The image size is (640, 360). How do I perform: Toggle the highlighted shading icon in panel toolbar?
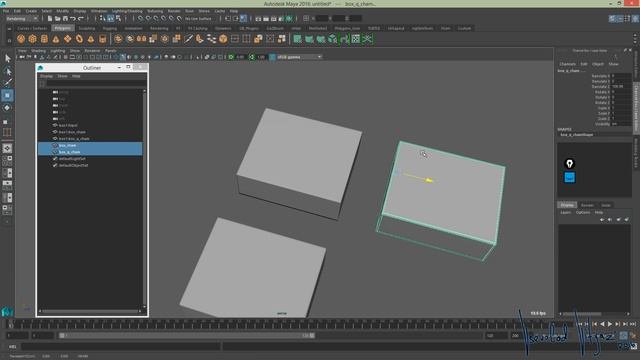[x=123, y=57]
